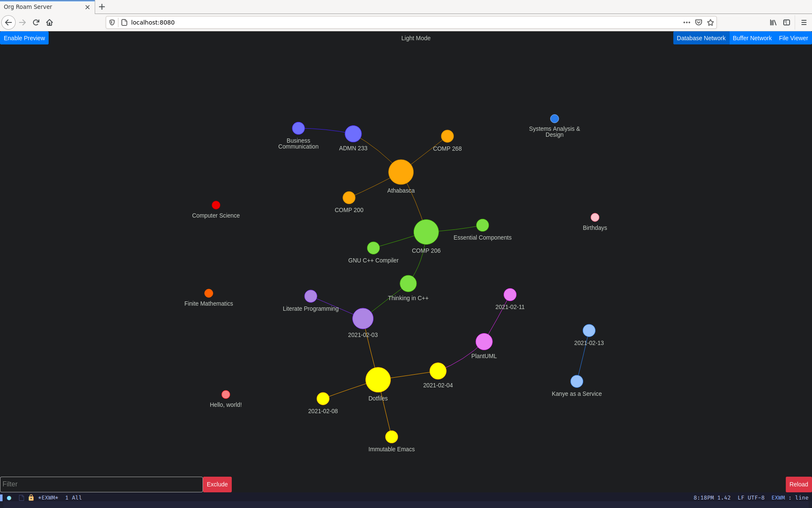The height and width of the screenshot is (508, 812).
Task: Click the bookmark icon in toolbar
Action: pos(710,22)
